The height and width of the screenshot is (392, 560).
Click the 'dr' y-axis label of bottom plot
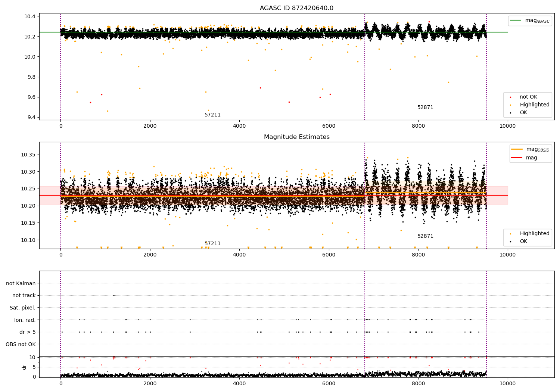pyautogui.click(x=24, y=367)
